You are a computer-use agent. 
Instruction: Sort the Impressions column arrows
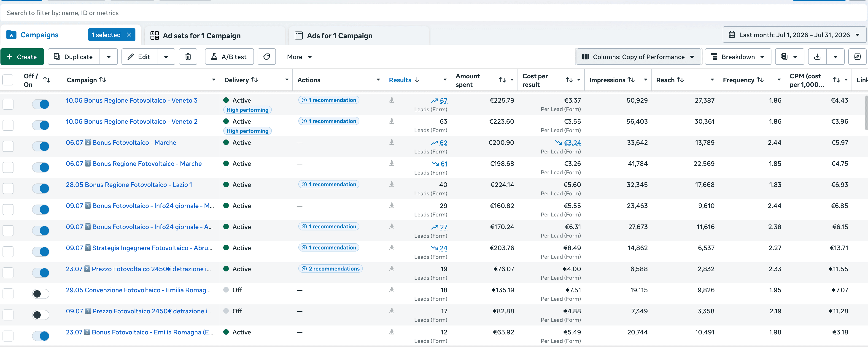[631, 80]
